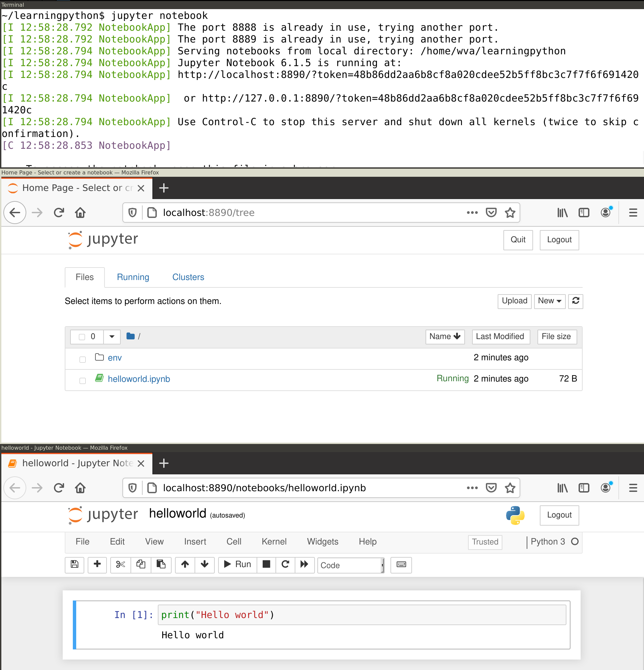The image size is (644, 670).
Task: Open the selection type dropdown arrow
Action: 112,337
